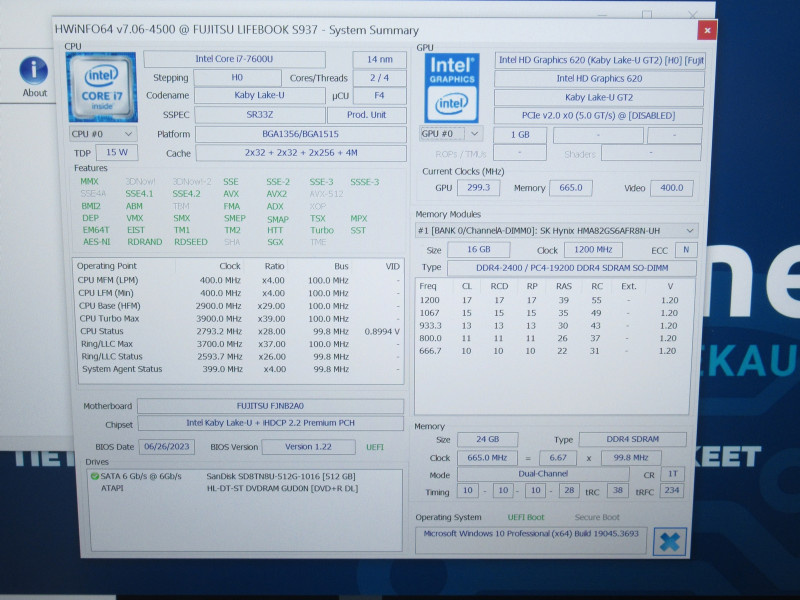800x600 pixels.
Task: Click the Microsoft Windows 10 Professional field
Action: click(531, 541)
